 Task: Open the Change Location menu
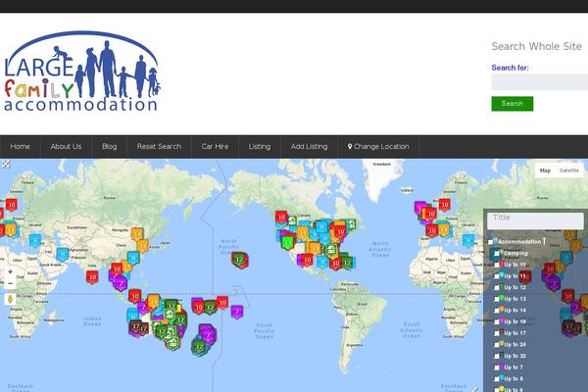[378, 146]
